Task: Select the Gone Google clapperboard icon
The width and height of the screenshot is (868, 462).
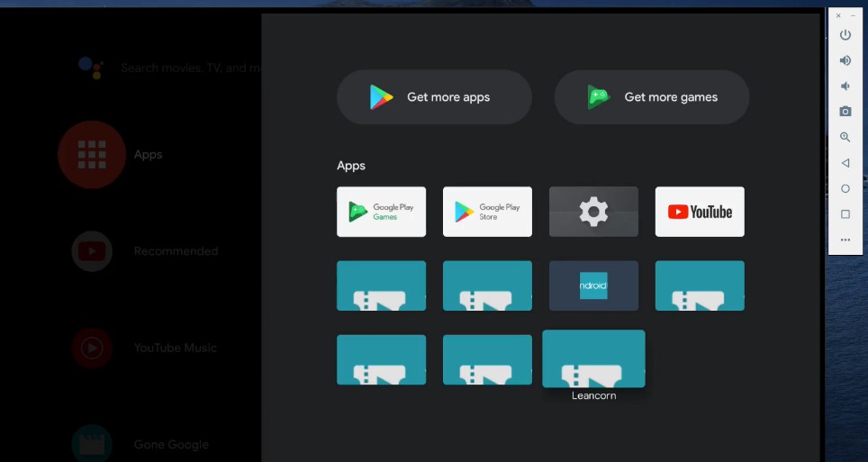Action: (x=92, y=443)
